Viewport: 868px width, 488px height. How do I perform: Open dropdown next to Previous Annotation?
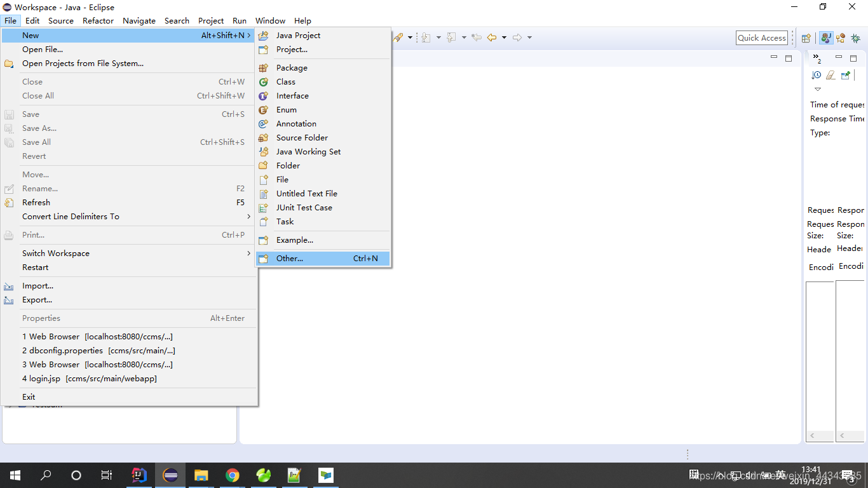click(464, 37)
